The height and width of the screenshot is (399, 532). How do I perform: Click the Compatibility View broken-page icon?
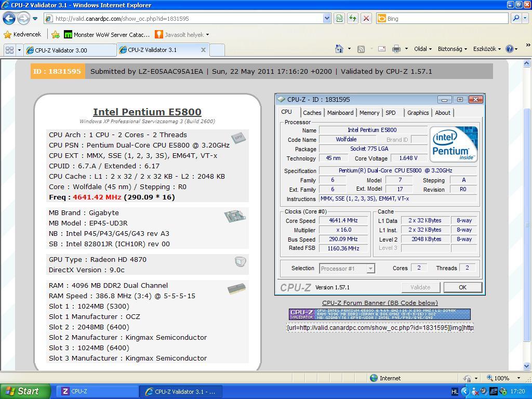pos(339,19)
